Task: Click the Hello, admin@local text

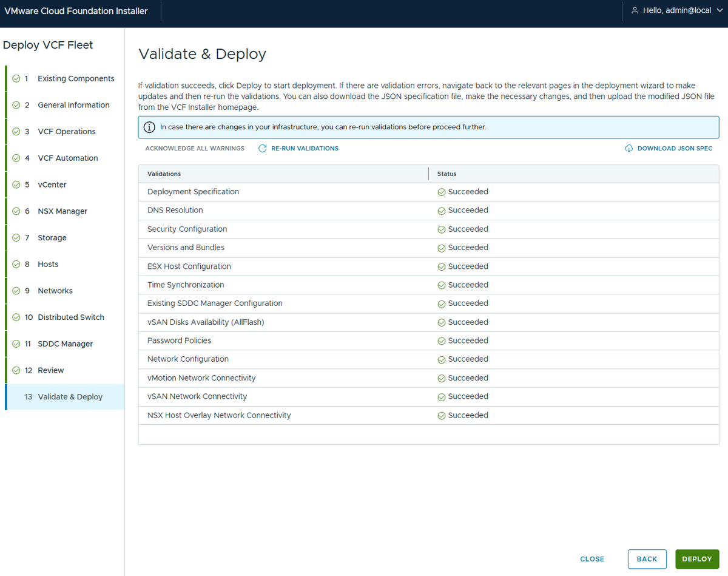Action: coord(677,10)
